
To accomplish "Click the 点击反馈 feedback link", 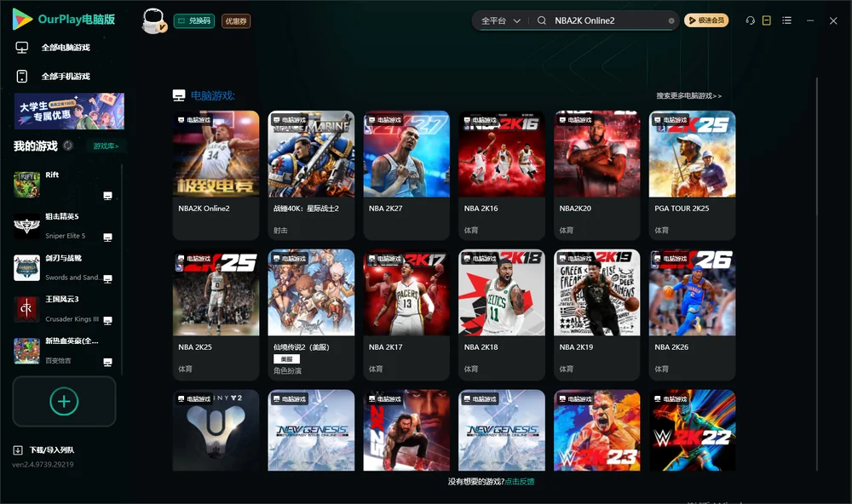I will click(x=520, y=482).
